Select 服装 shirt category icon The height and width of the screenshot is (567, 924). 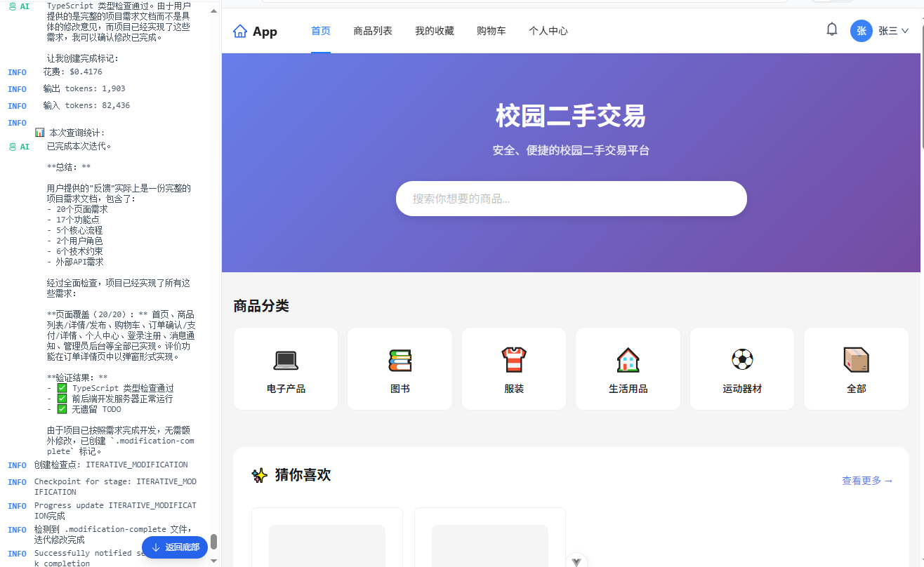[x=514, y=360]
